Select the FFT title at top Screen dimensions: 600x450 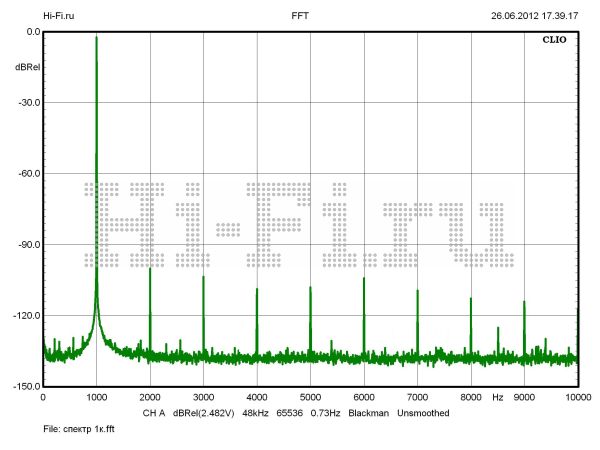[x=300, y=16]
